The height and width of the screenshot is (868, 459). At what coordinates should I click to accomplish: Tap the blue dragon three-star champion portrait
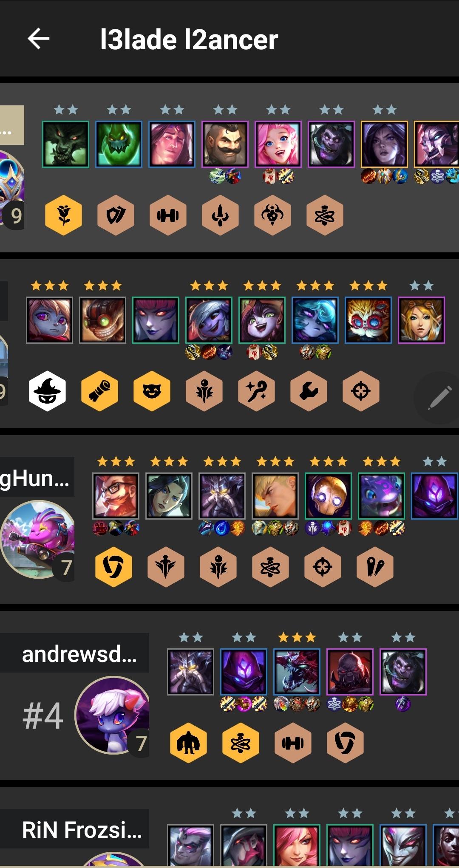click(297, 672)
